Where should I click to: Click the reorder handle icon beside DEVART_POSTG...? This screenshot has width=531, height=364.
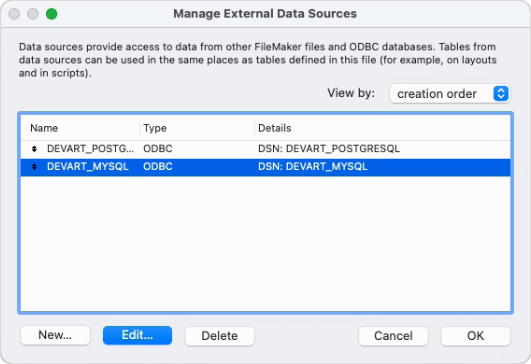[34, 149]
